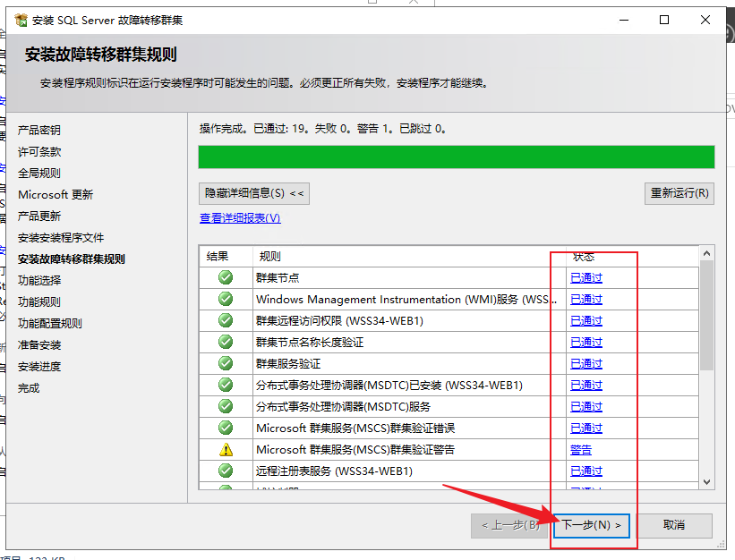Click the check icon beside 远程注册表服务
This screenshot has height=560, width=735.
coord(226,471)
